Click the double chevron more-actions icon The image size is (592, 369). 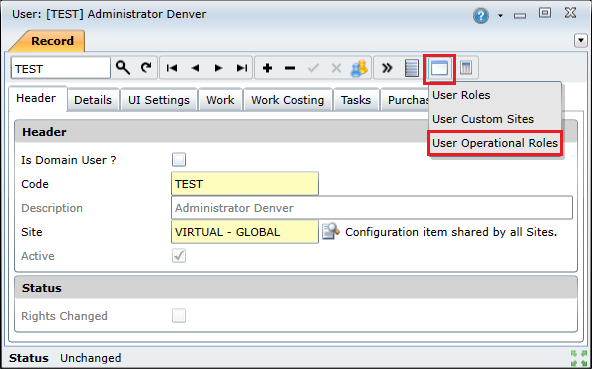pyautogui.click(x=387, y=68)
